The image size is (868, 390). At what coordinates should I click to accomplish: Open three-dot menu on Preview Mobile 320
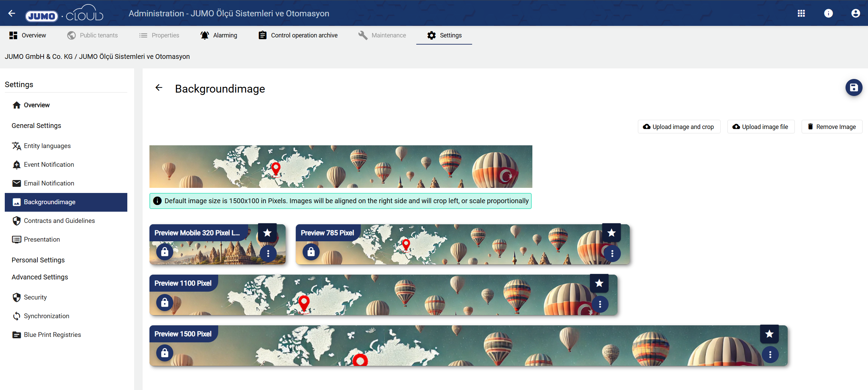point(268,254)
